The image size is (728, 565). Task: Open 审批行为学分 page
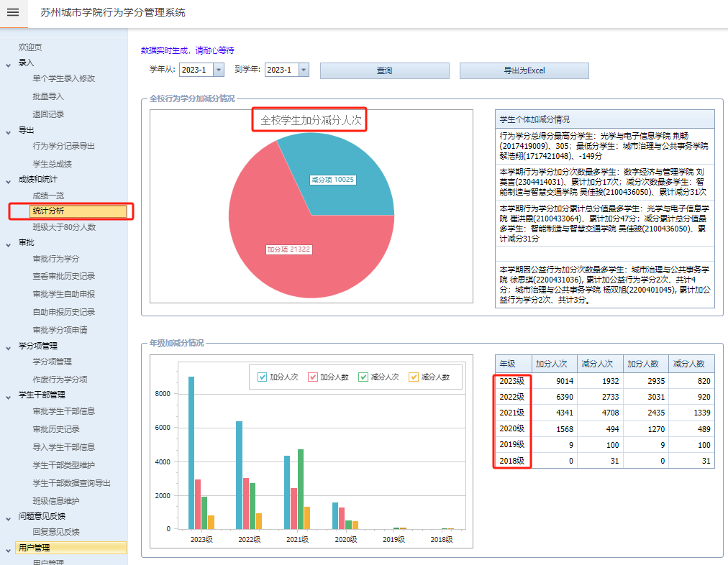pyautogui.click(x=55, y=259)
